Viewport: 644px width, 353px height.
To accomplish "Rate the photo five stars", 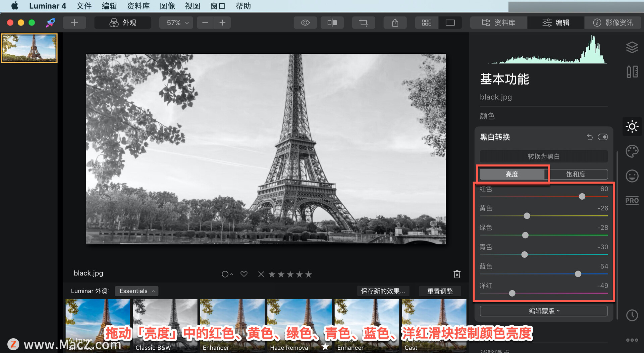I will click(x=308, y=274).
